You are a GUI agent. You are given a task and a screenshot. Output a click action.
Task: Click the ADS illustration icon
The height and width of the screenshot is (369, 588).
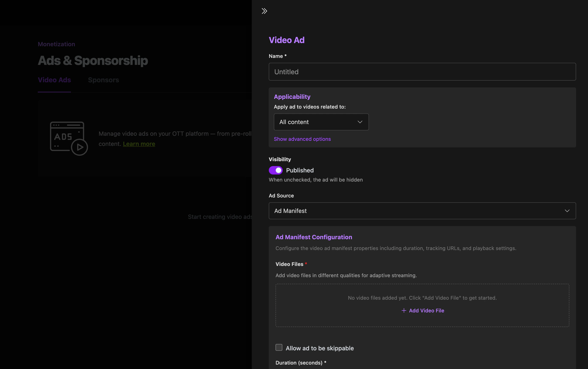coord(69,138)
